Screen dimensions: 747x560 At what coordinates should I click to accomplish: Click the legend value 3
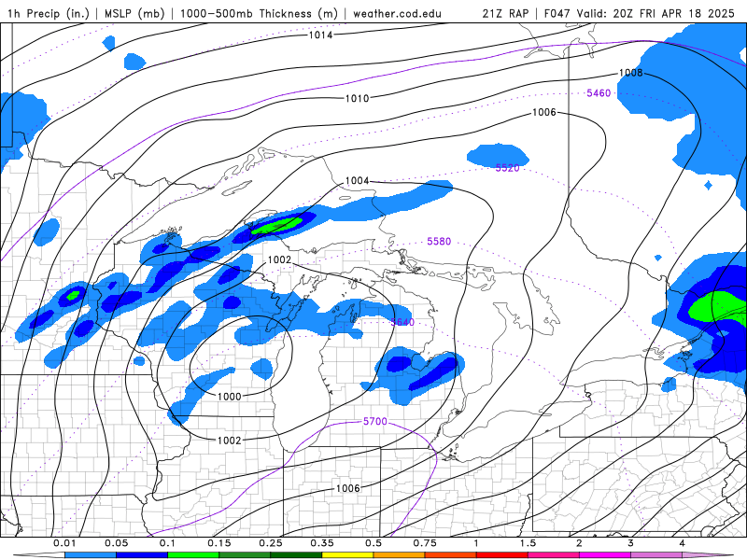630,543
